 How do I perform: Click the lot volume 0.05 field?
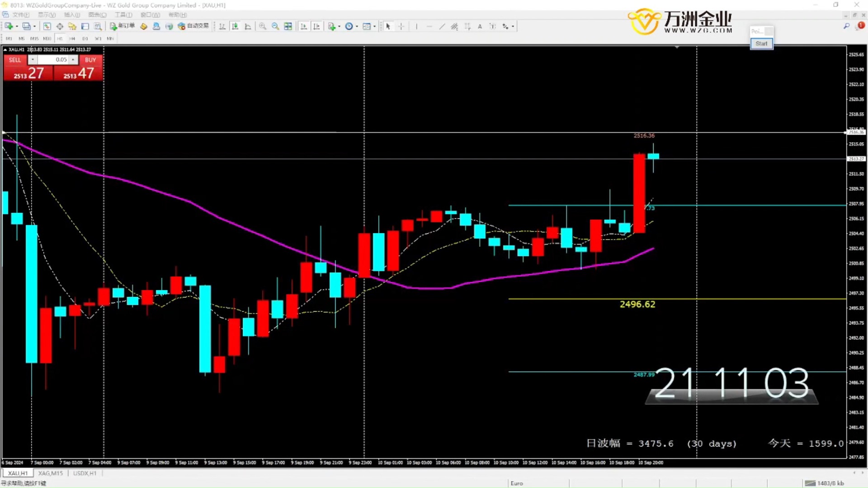pos(53,60)
